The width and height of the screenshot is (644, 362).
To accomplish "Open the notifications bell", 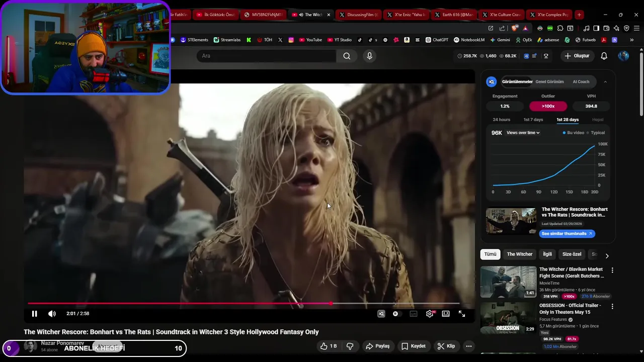I will click(x=604, y=56).
